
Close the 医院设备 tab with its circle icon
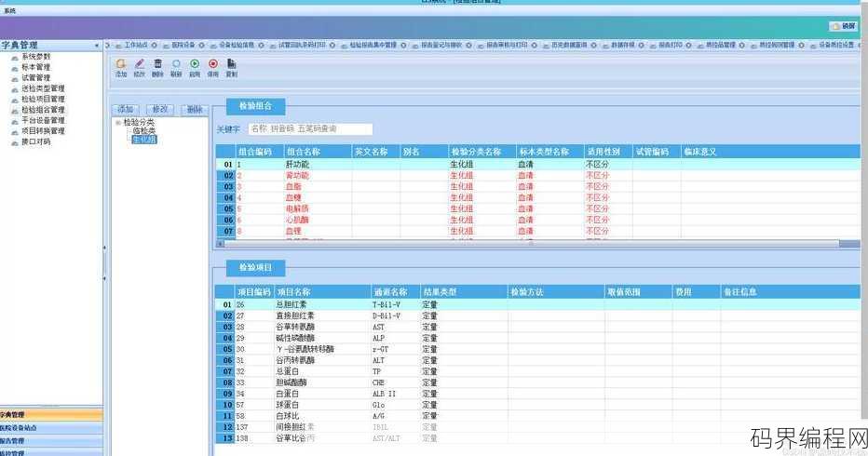201,45
